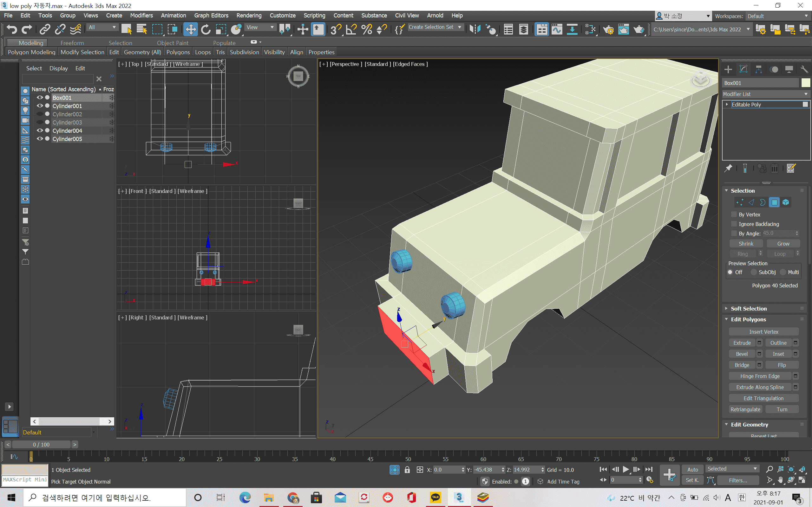Viewport: 812px width, 507px height.
Task: Click the Undo arrow icon
Action: point(12,29)
